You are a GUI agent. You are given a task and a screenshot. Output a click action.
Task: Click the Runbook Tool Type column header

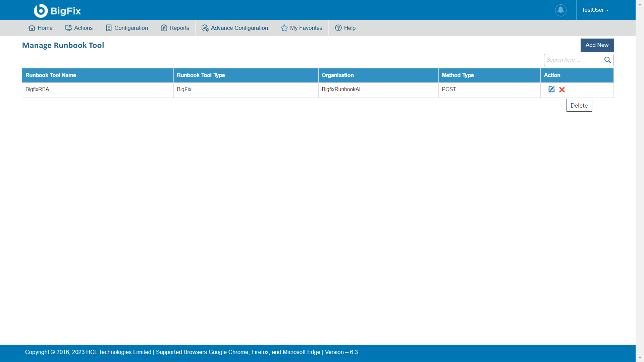click(201, 75)
